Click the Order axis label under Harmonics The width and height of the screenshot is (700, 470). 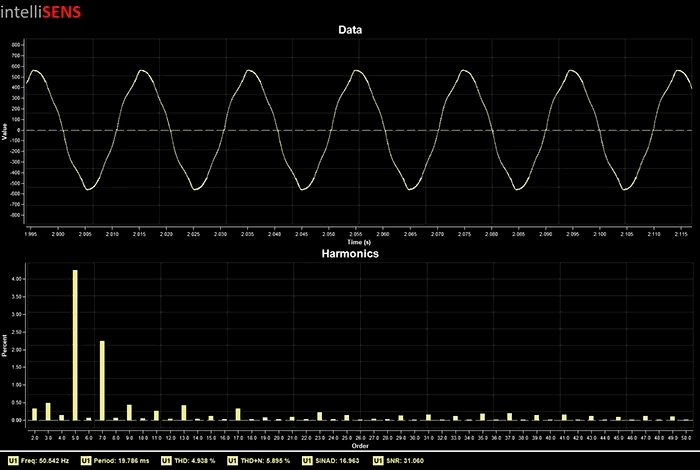(360, 445)
